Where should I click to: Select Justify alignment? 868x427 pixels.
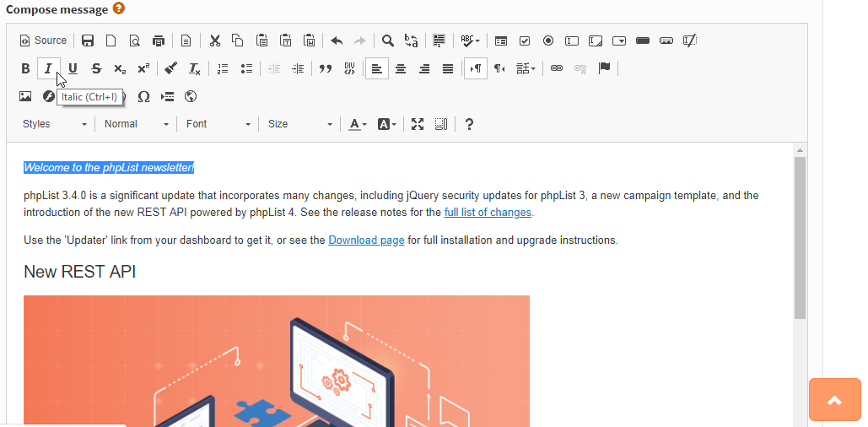[x=448, y=68]
